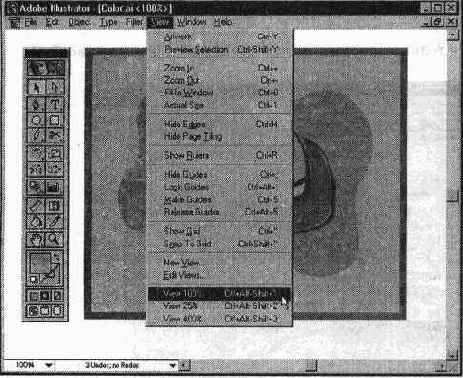This screenshot has width=463, height=378.
Task: Select the Direct Selection arrow tool
Action: click(x=55, y=87)
